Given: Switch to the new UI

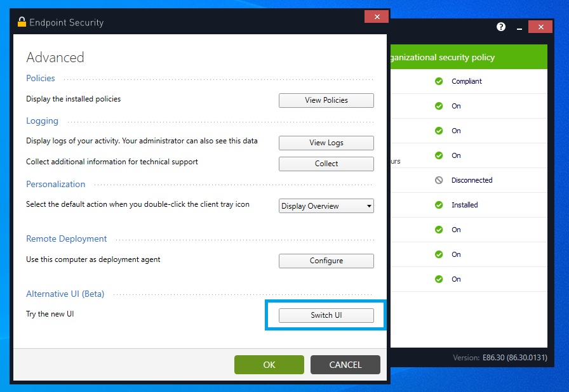Looking at the screenshot, I should (x=326, y=315).
